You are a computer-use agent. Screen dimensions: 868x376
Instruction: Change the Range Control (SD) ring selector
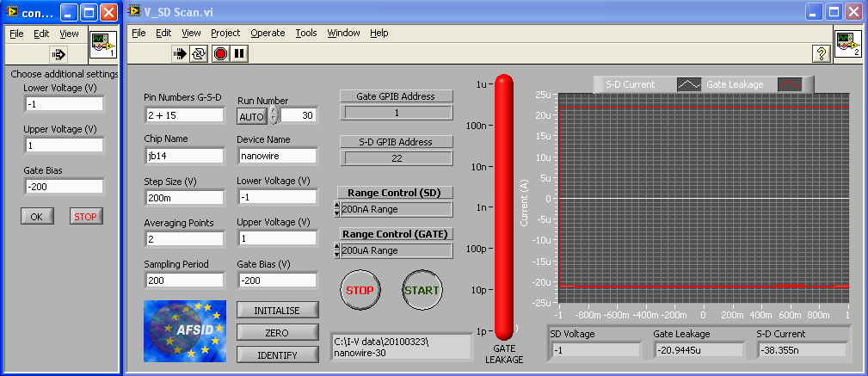click(336, 209)
